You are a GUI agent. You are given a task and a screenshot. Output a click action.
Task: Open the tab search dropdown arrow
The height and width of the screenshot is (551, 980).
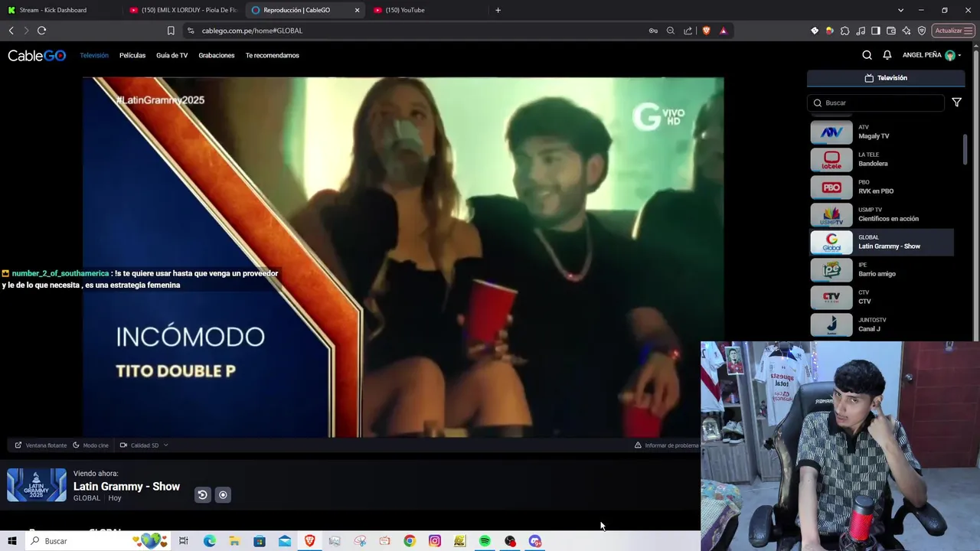click(x=900, y=10)
